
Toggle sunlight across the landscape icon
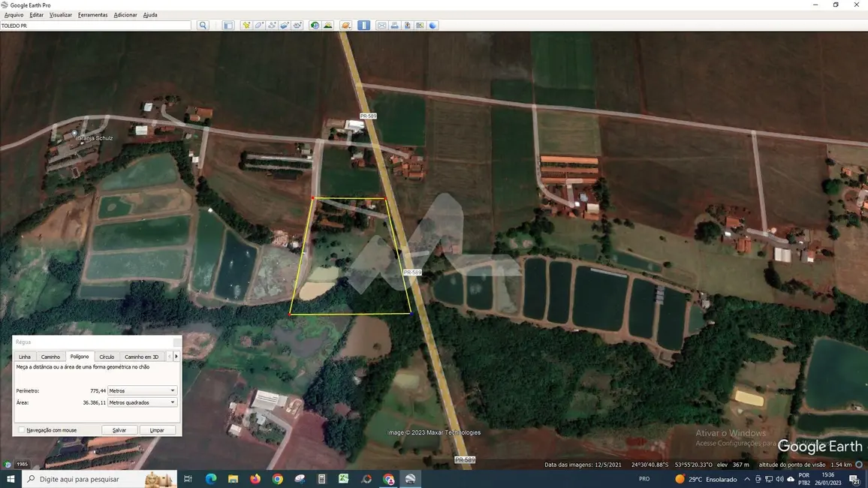pyautogui.click(x=327, y=26)
